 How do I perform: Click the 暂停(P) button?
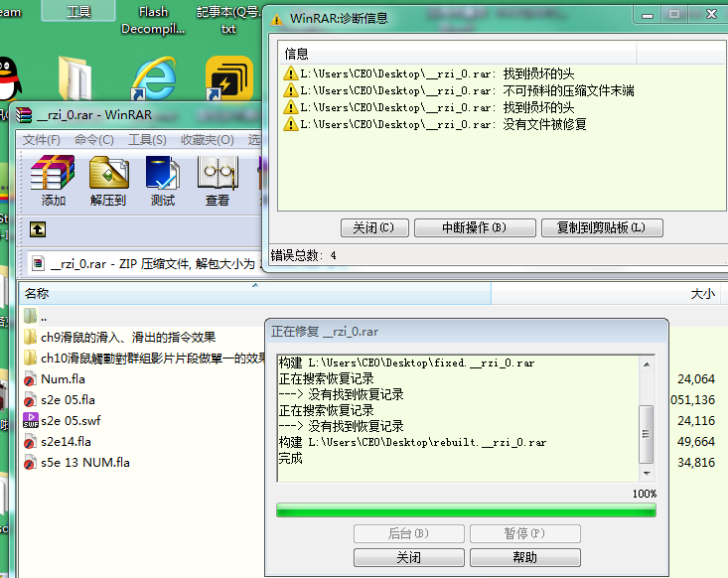tap(525, 533)
